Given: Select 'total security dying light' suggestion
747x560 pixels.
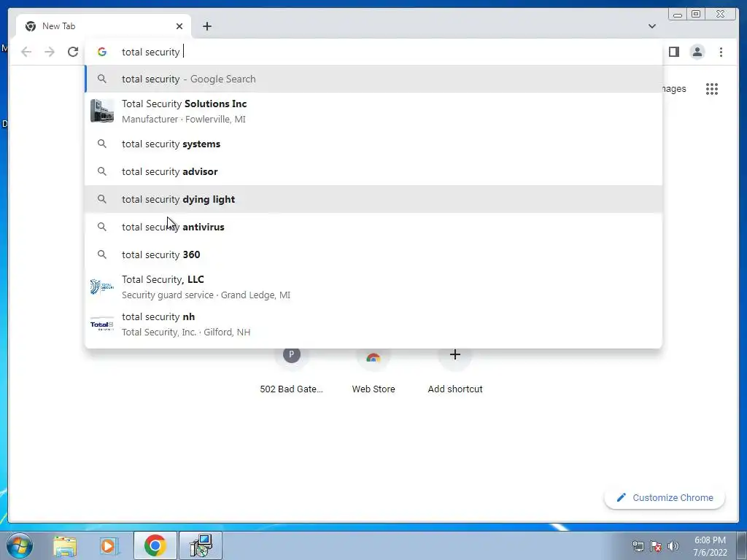Looking at the screenshot, I should tap(373, 199).
